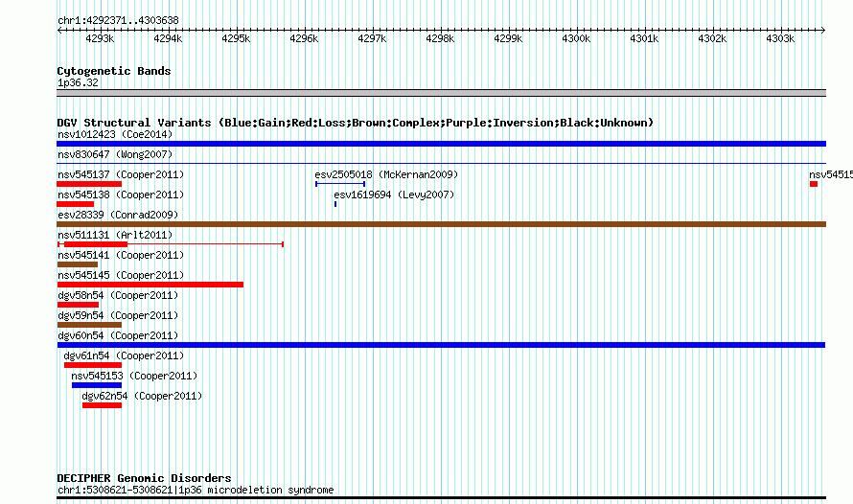Open the dgv58n54 (Cooper2011) variant label

pos(118,295)
